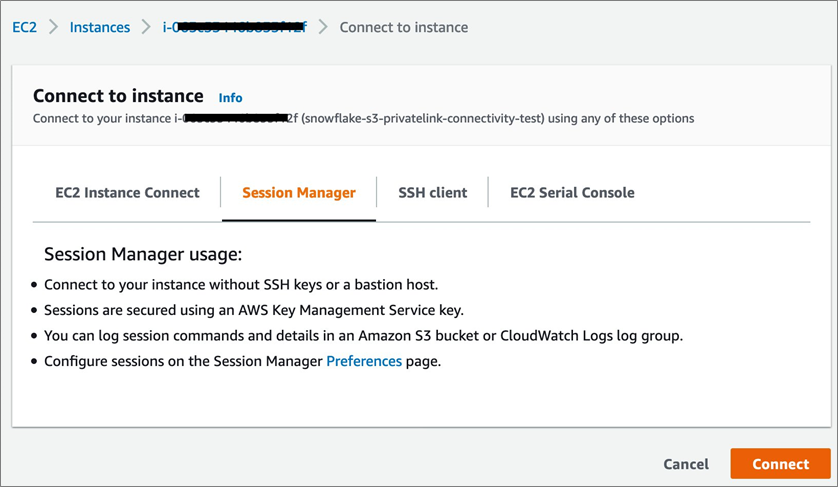The height and width of the screenshot is (487, 838).
Task: Switch to the EC2 Instance Connect tab
Action: click(127, 192)
